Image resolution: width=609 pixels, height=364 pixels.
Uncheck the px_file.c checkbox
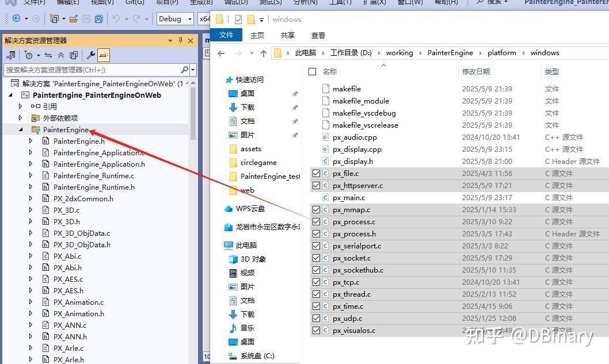[x=316, y=174]
